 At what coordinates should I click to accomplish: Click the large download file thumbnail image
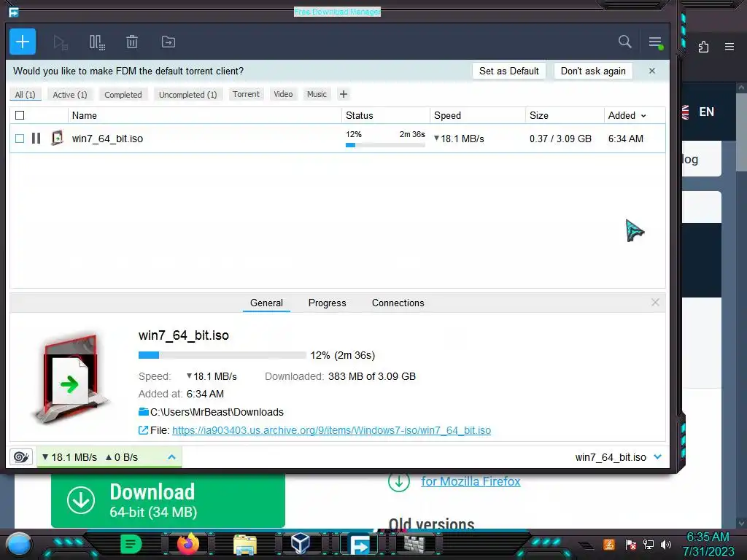click(71, 379)
